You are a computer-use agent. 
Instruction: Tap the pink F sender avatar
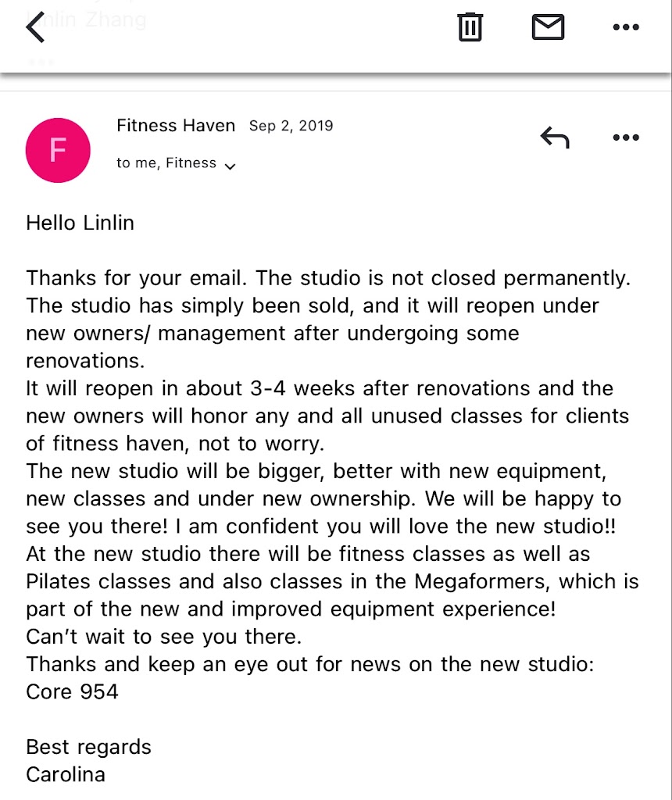58,150
